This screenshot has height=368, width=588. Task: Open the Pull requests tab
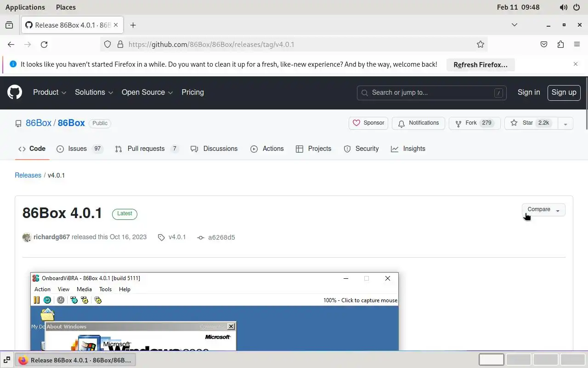coord(147,149)
